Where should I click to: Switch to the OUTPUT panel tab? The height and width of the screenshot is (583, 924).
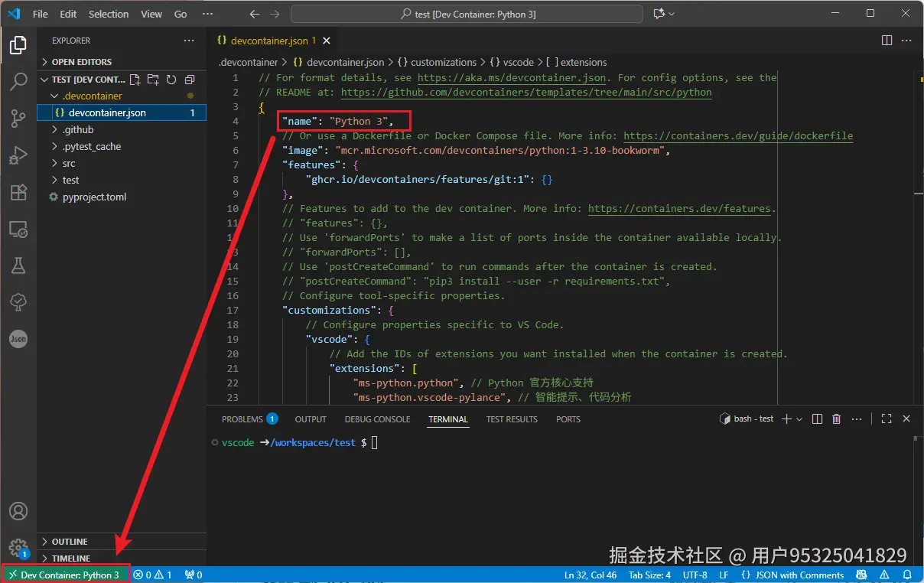click(x=311, y=419)
